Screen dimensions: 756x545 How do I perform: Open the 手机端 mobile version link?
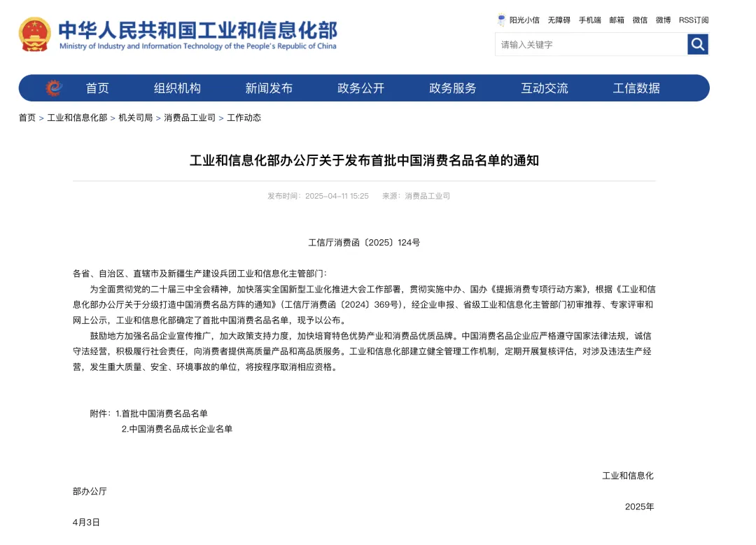[x=589, y=20]
